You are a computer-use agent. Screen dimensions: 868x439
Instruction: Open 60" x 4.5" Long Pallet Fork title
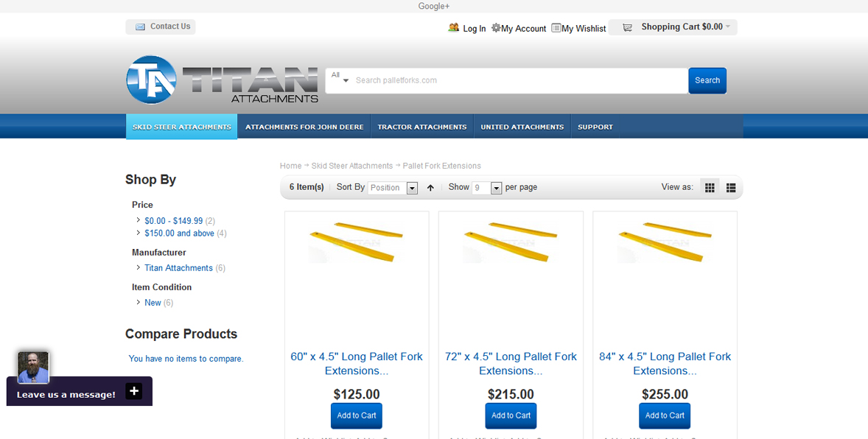point(357,364)
